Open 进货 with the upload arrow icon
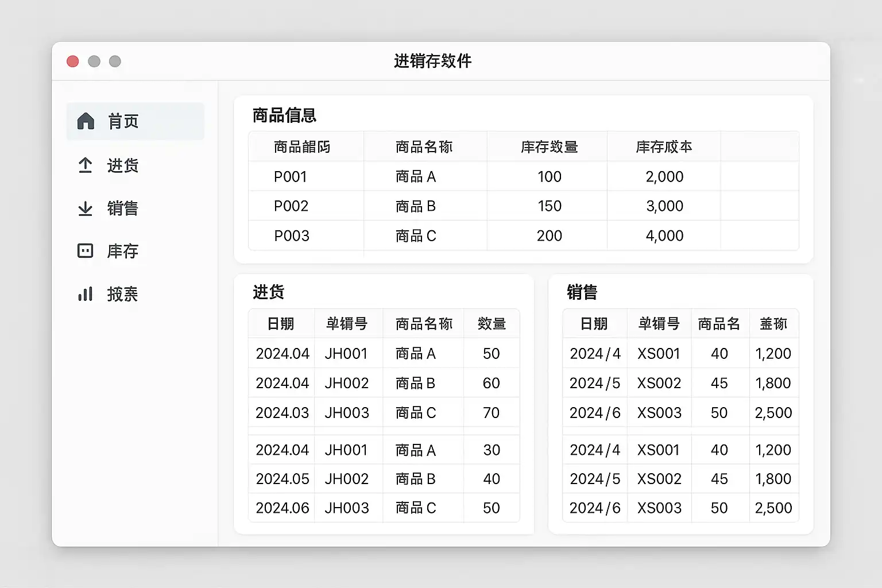The width and height of the screenshot is (882, 588). (85, 165)
